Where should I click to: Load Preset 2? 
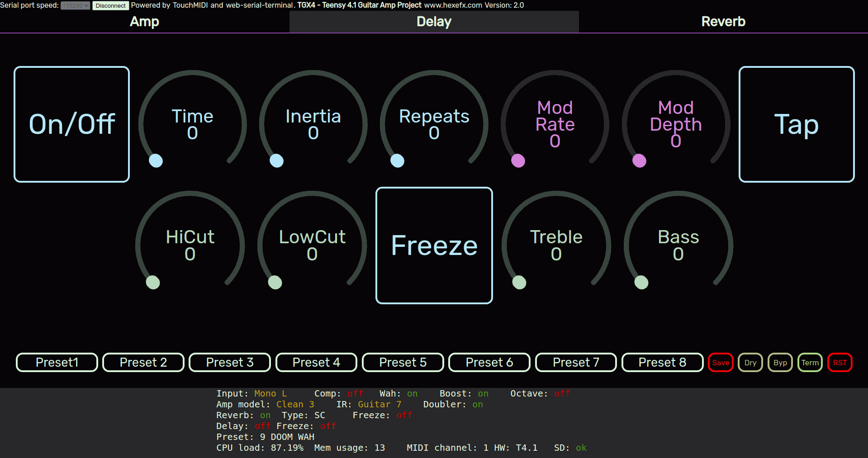143,363
